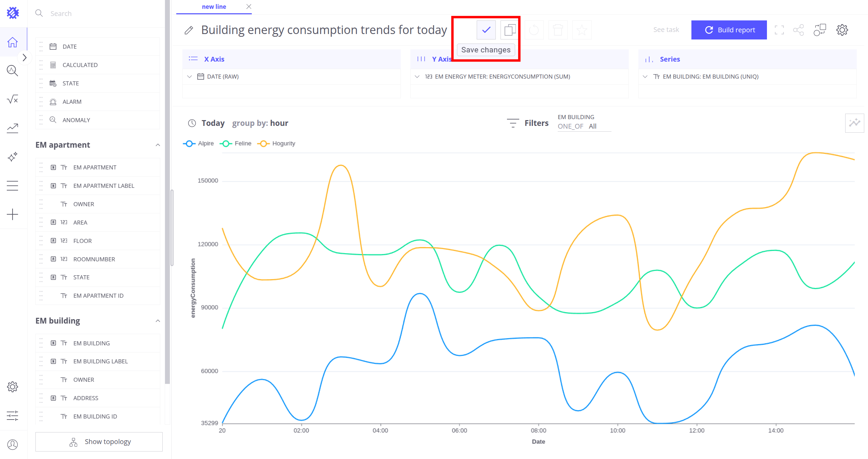
Task: Switch to the new line tab
Action: click(x=214, y=7)
